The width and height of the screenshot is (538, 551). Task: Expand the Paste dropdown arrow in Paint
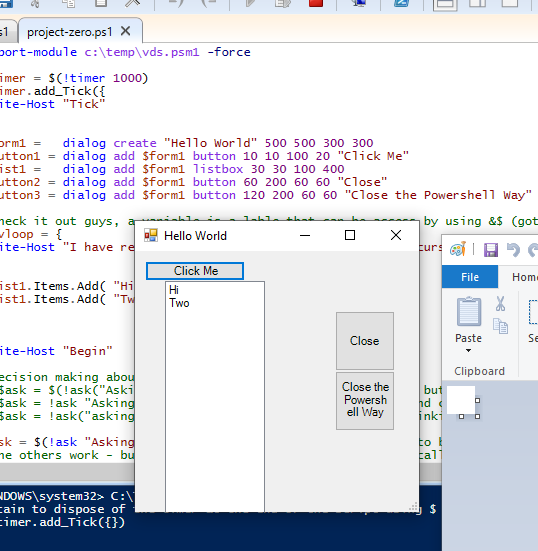(468, 350)
